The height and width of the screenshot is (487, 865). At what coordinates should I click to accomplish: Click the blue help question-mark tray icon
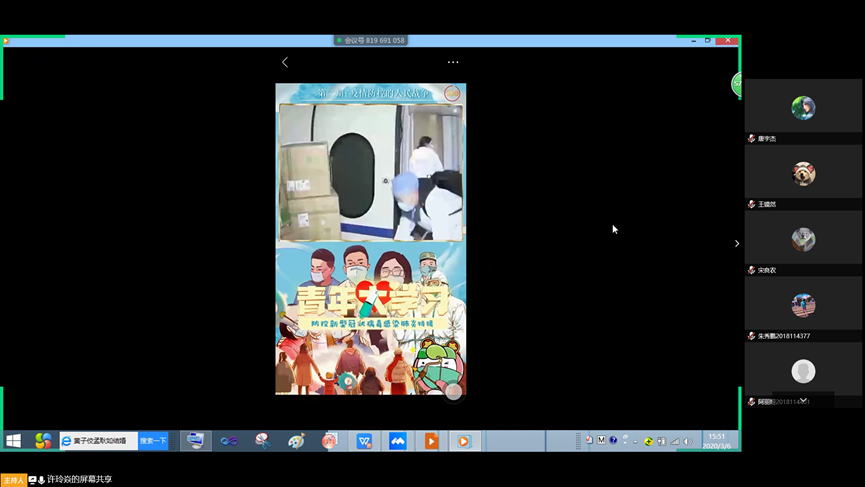[x=613, y=440]
